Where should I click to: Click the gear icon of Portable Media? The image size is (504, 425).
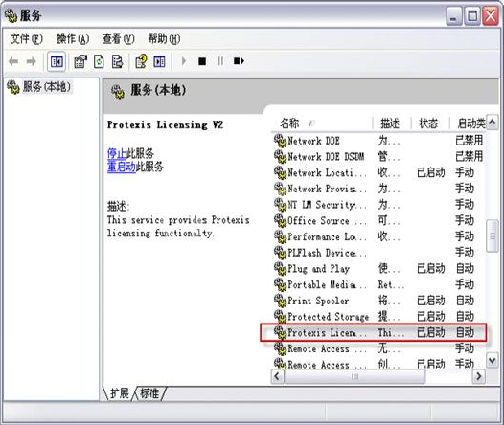(x=280, y=285)
